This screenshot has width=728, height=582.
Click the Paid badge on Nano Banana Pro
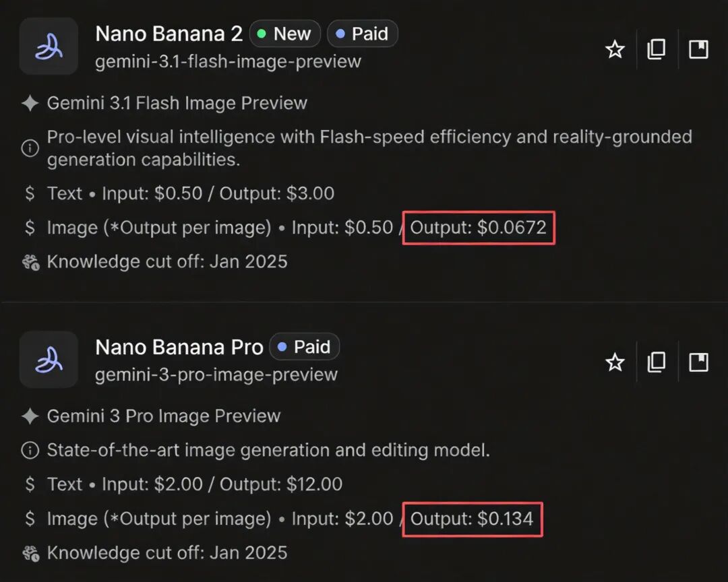(x=305, y=346)
